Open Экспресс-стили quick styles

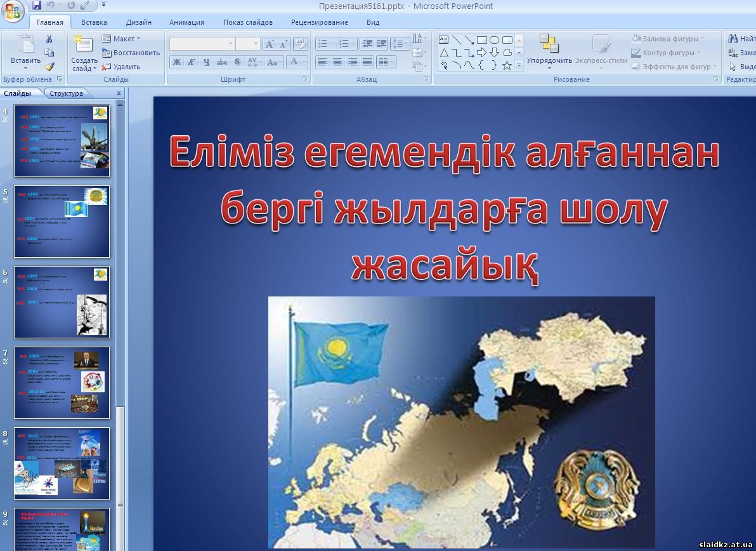pyautogui.click(x=601, y=50)
